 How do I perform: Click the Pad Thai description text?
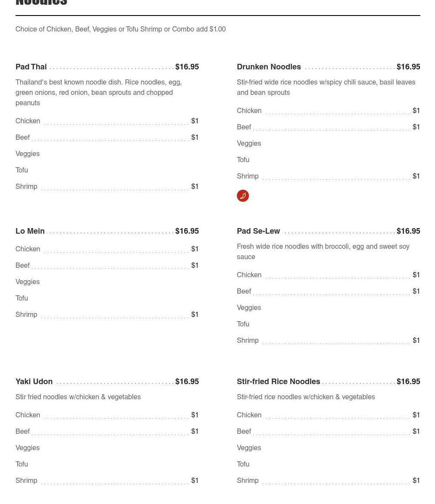click(x=99, y=93)
